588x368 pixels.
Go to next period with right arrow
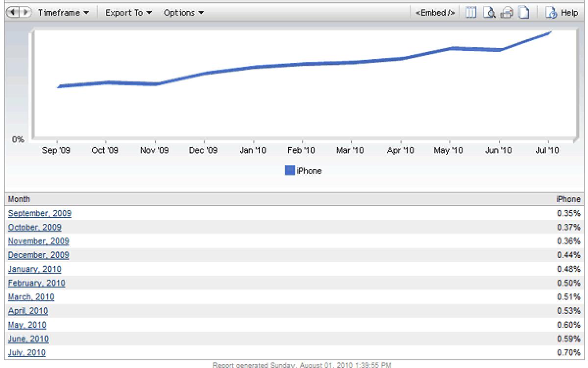25,12
